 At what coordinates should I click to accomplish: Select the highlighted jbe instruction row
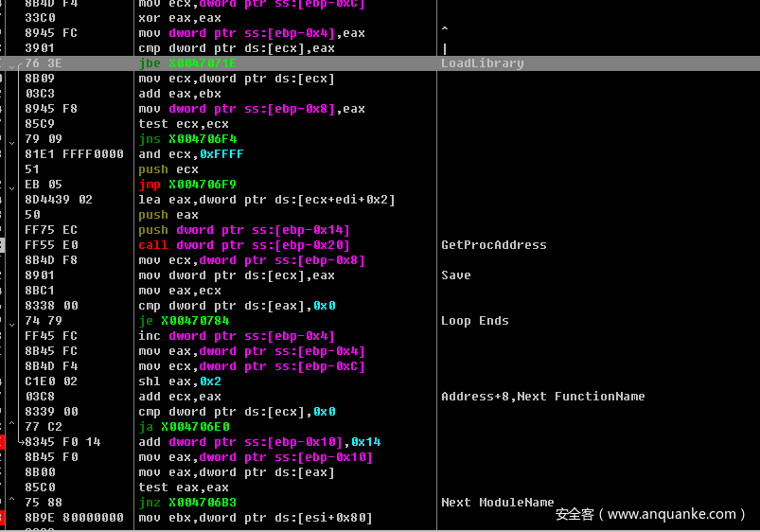[x=187, y=63]
